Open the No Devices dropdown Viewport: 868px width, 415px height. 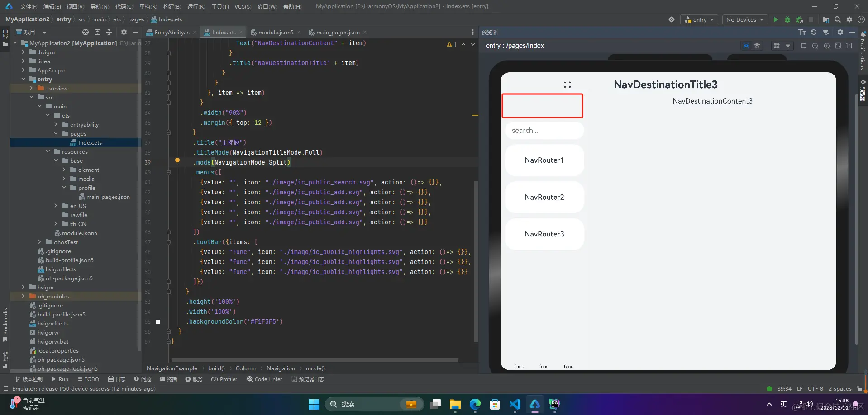(x=745, y=19)
